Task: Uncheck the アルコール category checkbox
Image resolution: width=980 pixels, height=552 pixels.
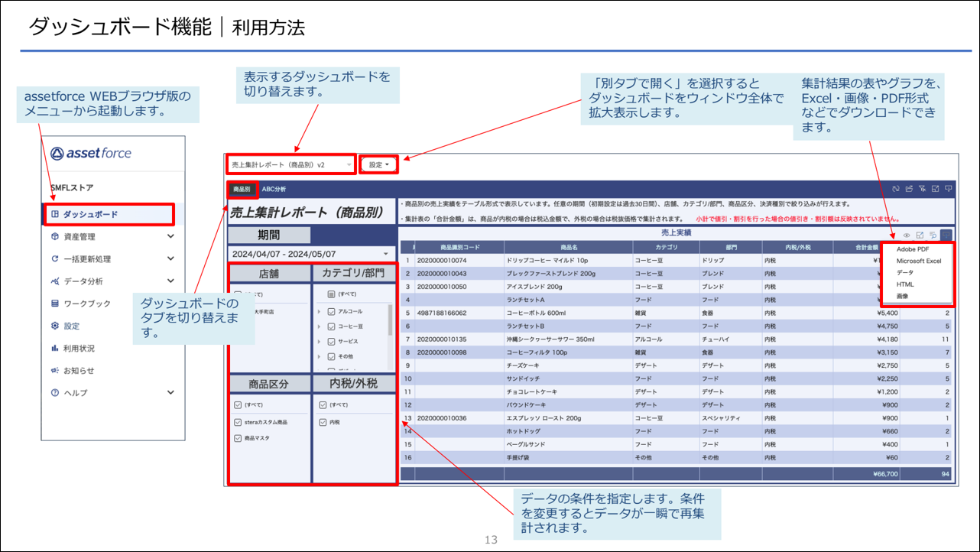Action: coord(331,312)
